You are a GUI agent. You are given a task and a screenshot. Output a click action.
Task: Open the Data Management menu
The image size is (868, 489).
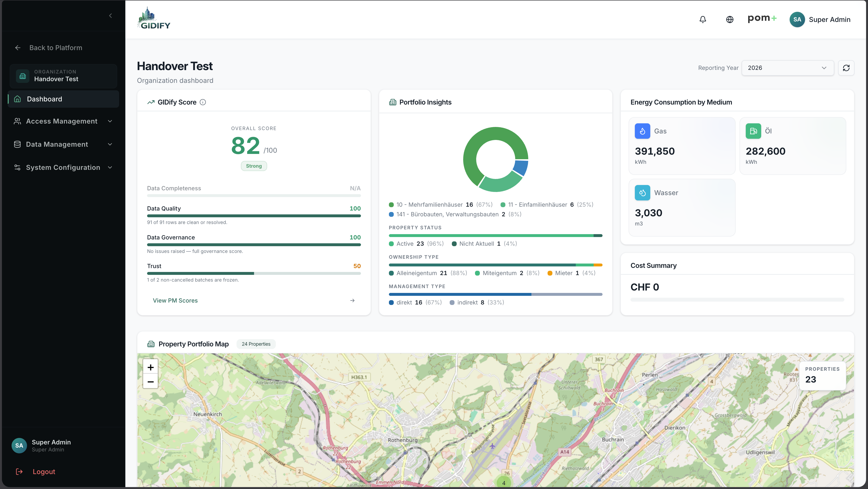(63, 144)
